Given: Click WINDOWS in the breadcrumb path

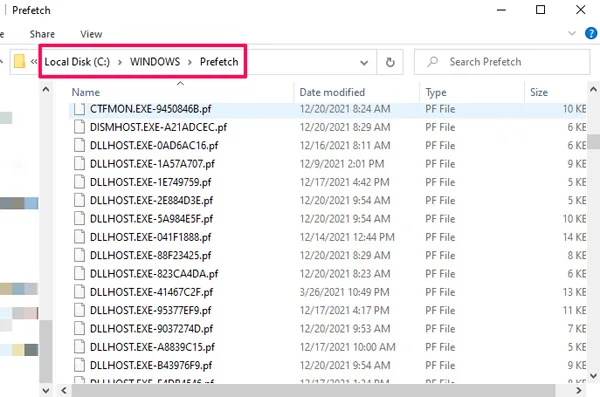Looking at the screenshot, I should (155, 62).
